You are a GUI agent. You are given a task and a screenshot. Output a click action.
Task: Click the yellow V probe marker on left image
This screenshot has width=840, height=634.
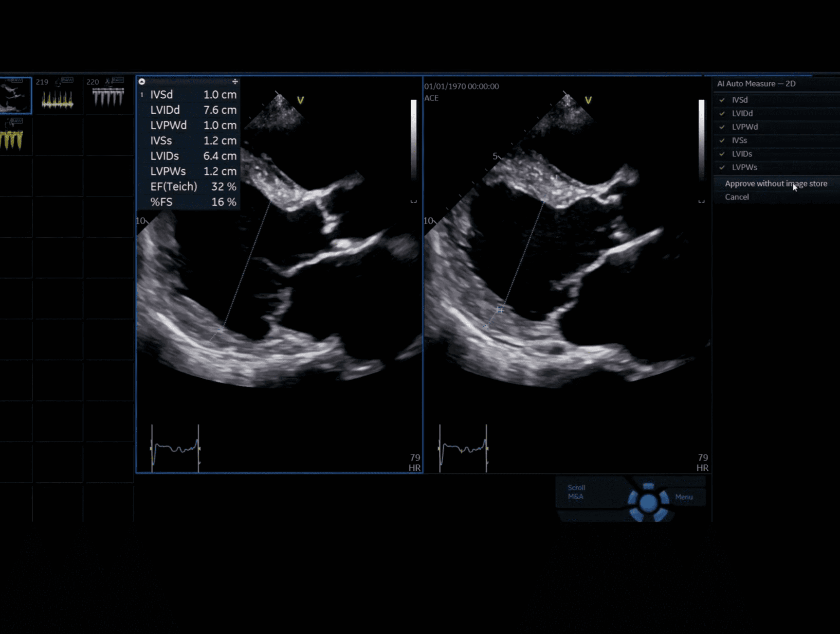(x=300, y=100)
